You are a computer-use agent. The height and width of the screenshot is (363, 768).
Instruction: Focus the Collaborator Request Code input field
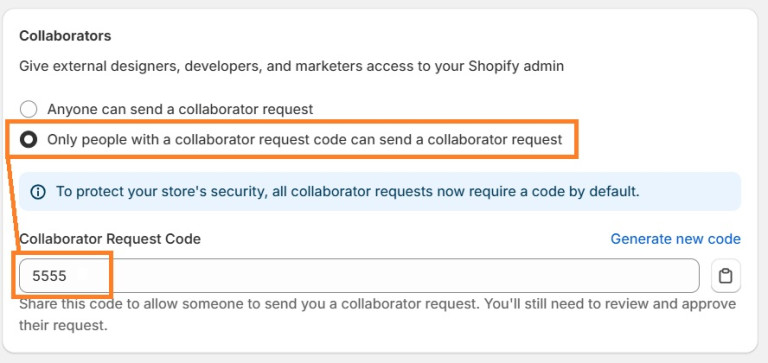click(x=359, y=276)
